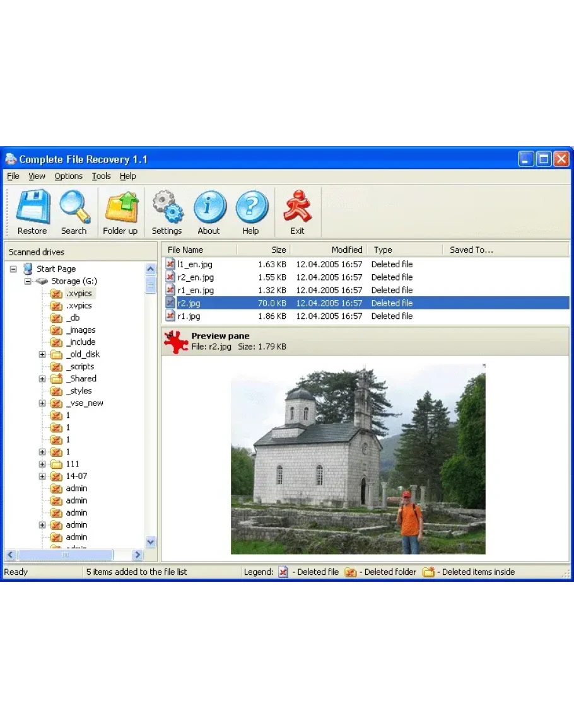Sort by the Modified column header
This screenshot has height=728, width=574.
[328, 250]
